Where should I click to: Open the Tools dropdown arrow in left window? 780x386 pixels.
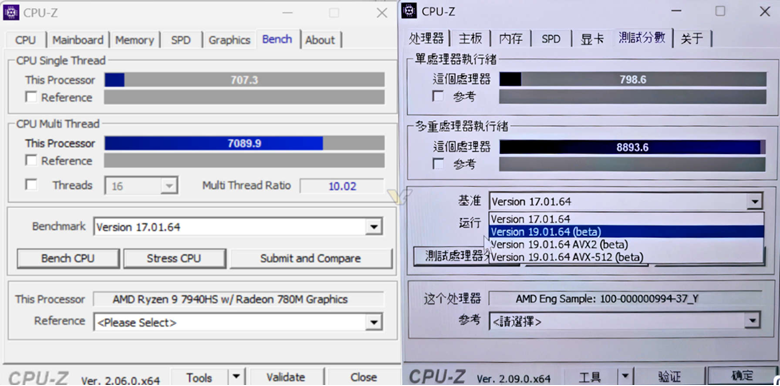click(x=236, y=378)
